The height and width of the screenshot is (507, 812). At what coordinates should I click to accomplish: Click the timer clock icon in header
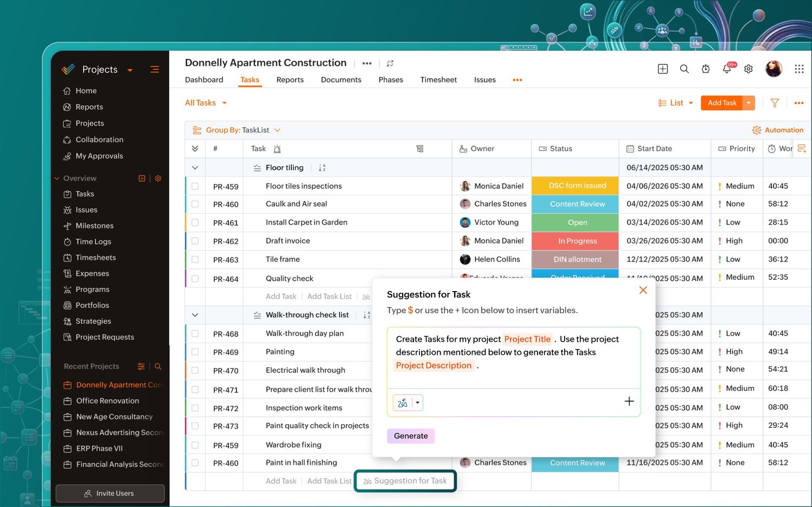705,69
